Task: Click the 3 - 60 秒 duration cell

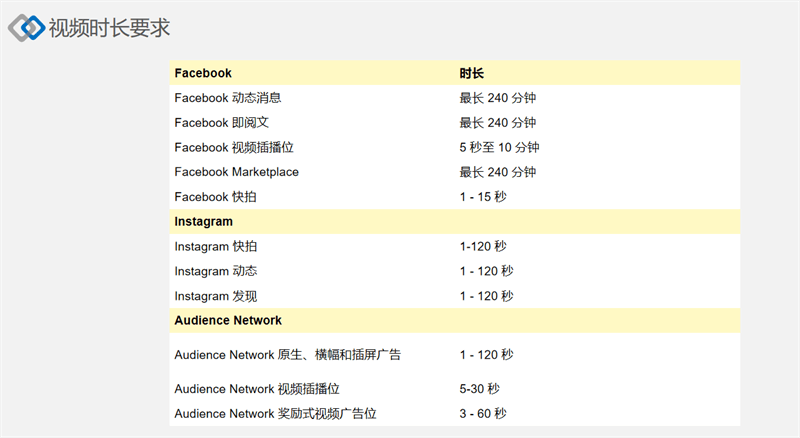Action: 483,413
